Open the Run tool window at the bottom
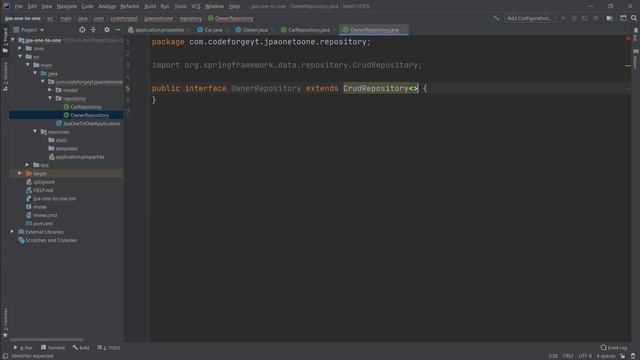Screen dimensions: 640x360 23,348
